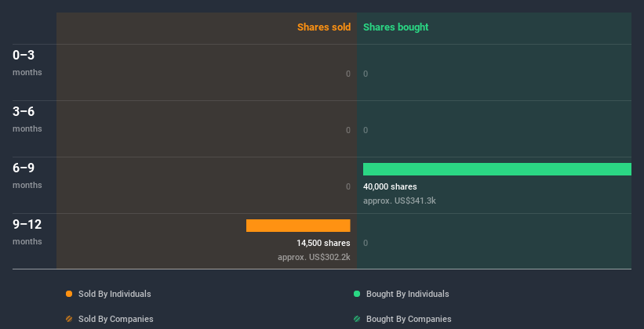Select the Sold By Companies legend label
Screen dimensions: 644x329
click(116, 319)
